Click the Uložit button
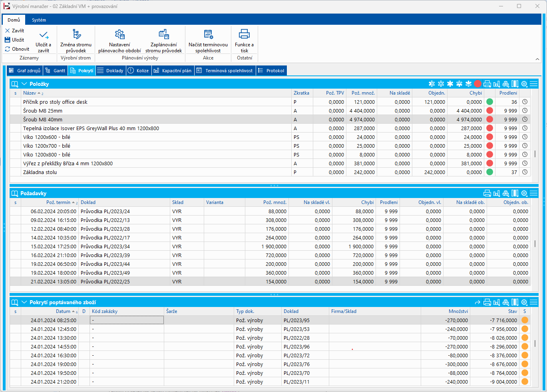547x392 pixels. tap(14, 40)
